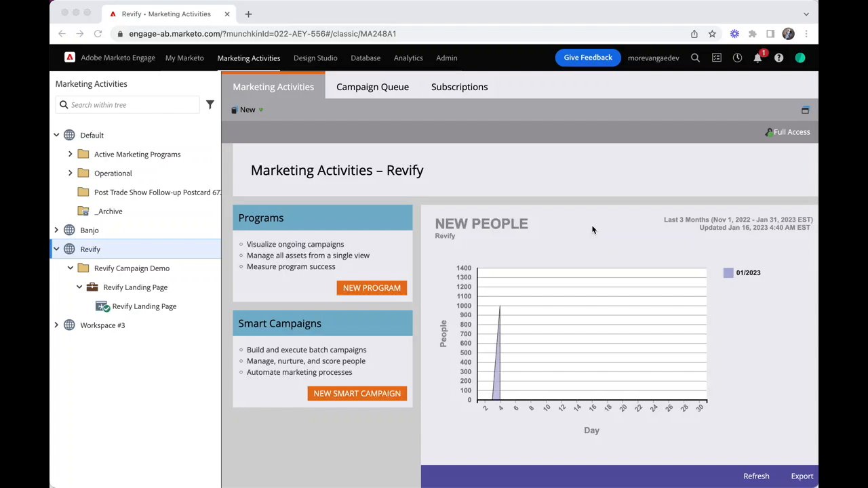
Task: Switch to the Campaign Queue tab
Action: tap(372, 87)
